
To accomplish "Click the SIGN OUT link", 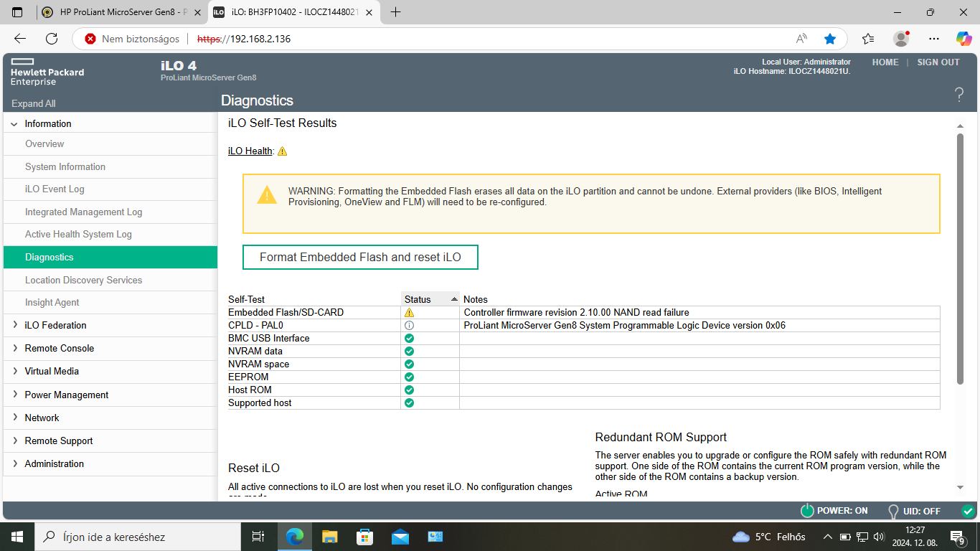I will (938, 62).
